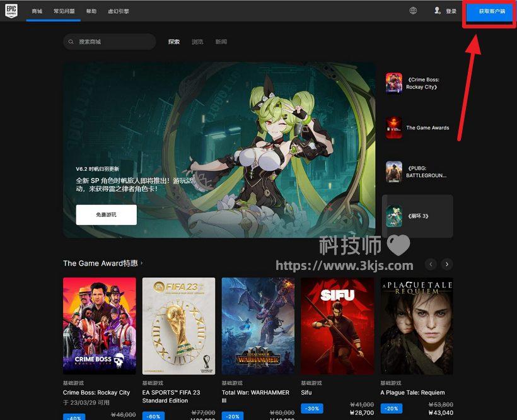Open the globe language selector
The image size is (517, 420).
pos(413,11)
